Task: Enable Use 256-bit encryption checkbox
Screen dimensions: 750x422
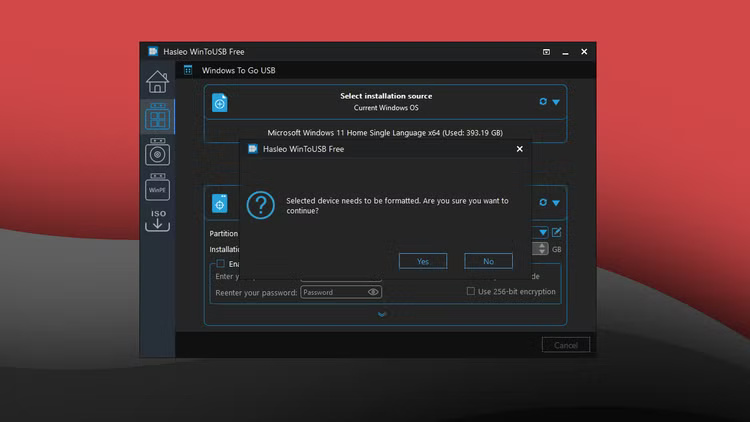Action: 471,291
